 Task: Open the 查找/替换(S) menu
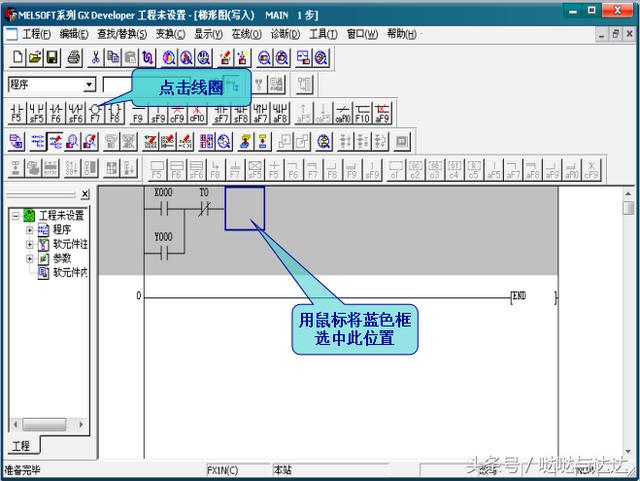point(122,34)
